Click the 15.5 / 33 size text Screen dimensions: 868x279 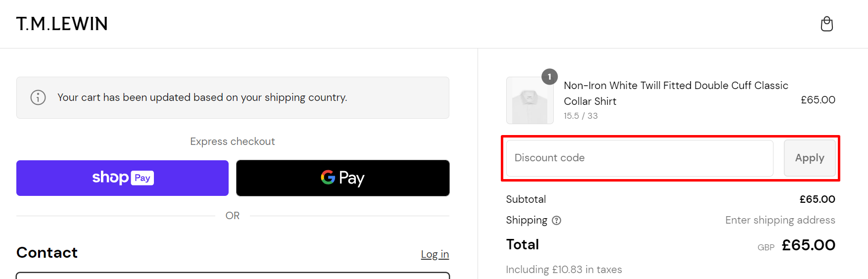(580, 116)
